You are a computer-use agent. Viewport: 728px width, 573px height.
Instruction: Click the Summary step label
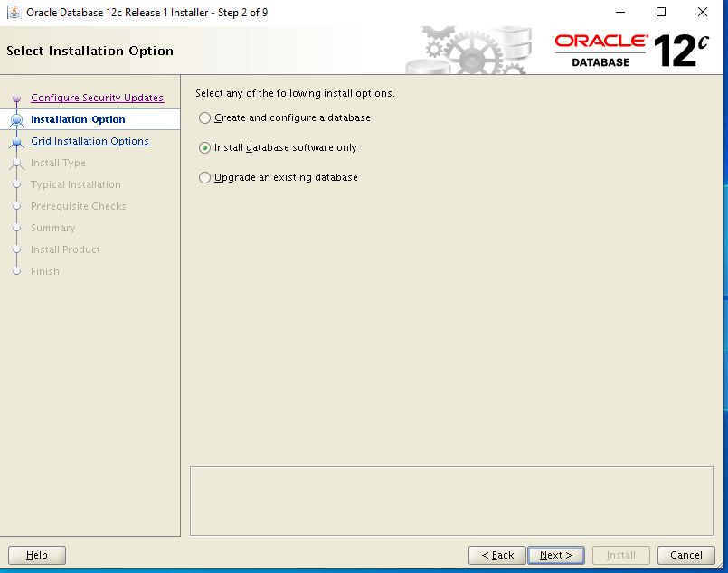click(53, 228)
